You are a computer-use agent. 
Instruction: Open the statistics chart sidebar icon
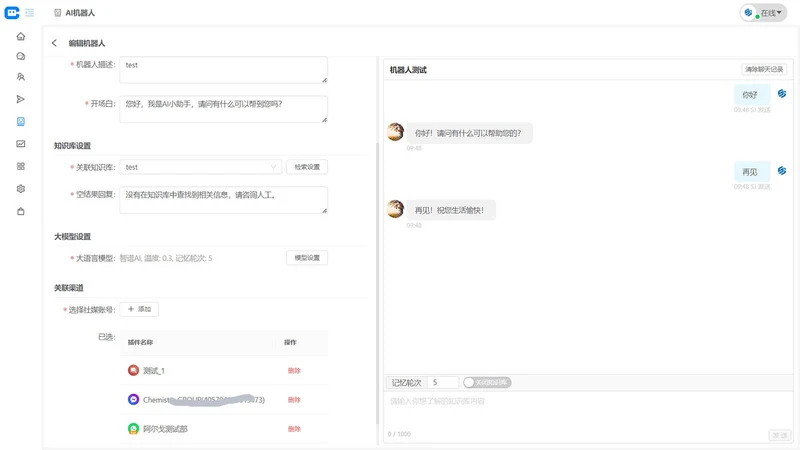coord(20,144)
